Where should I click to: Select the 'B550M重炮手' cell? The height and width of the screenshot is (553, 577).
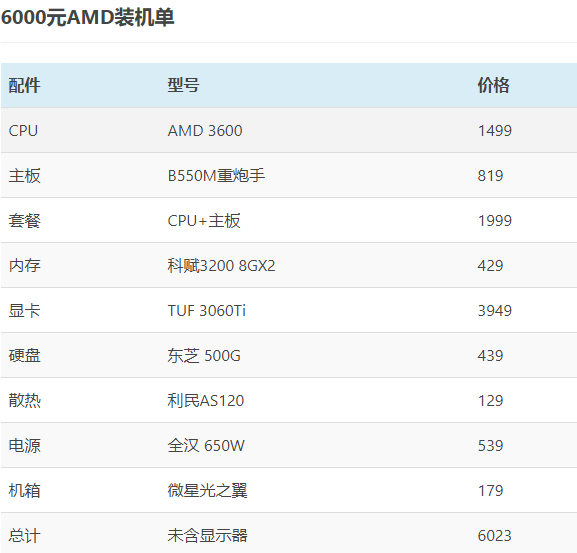(x=216, y=176)
